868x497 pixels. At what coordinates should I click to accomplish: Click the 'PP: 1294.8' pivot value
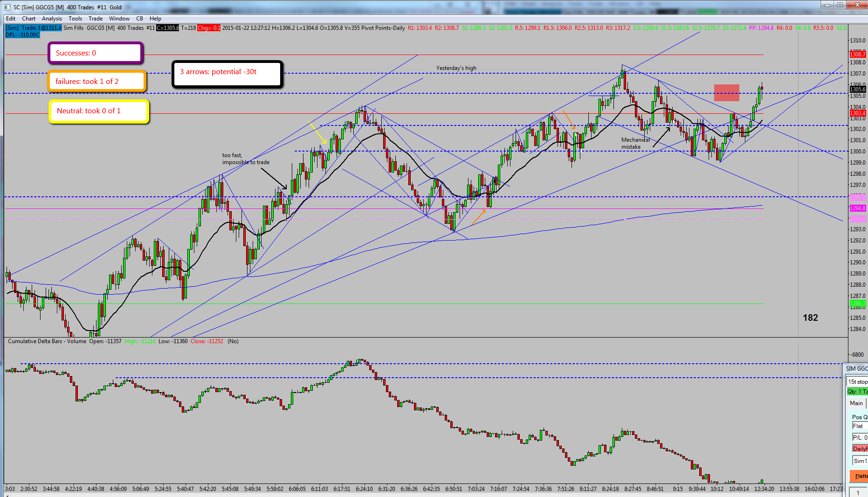click(x=761, y=28)
